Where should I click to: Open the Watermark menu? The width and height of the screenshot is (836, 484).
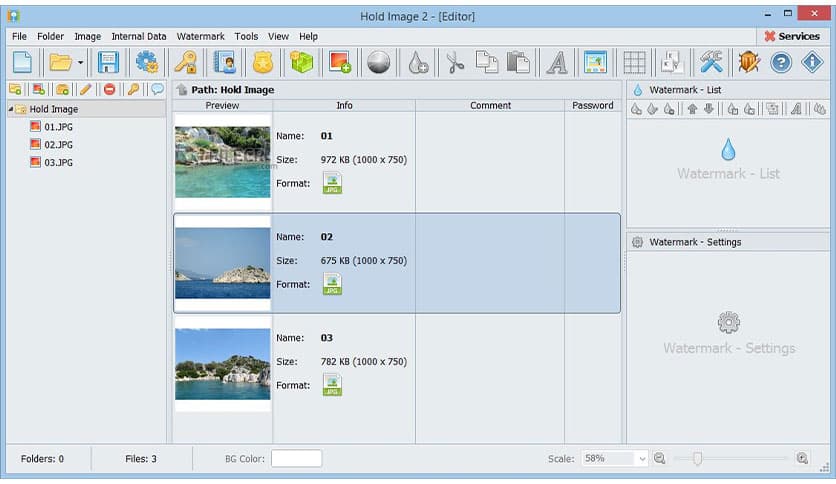pyautogui.click(x=200, y=37)
